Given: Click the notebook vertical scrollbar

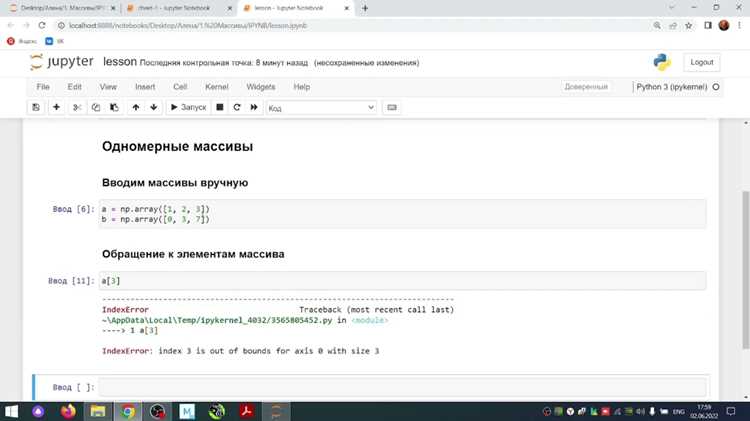Looking at the screenshot, I should pyautogui.click(x=745, y=270).
